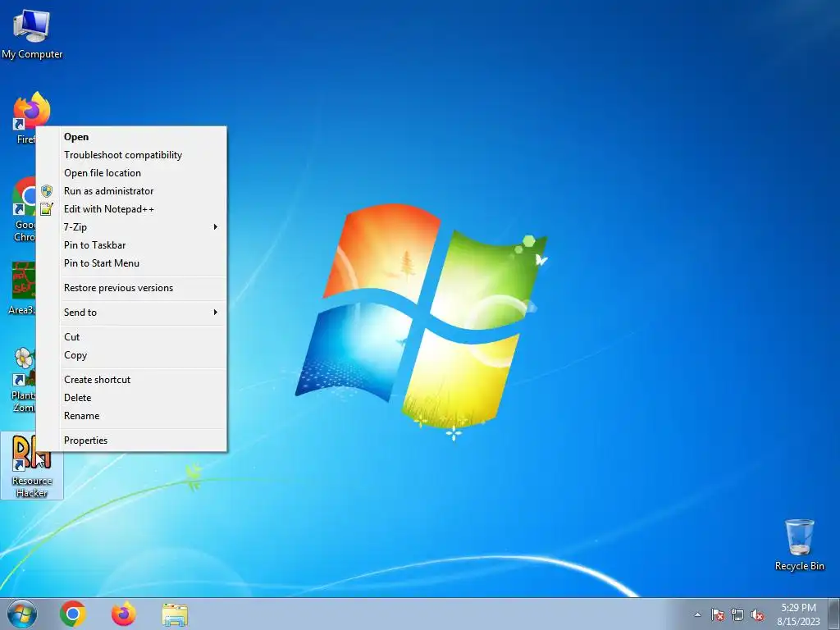Viewport: 840px width, 630px height.
Task: Choose Troubleshoot compatibility
Action: point(132,155)
